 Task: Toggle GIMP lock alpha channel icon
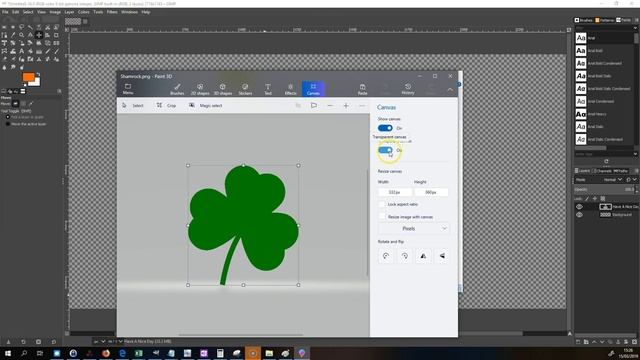point(602,199)
